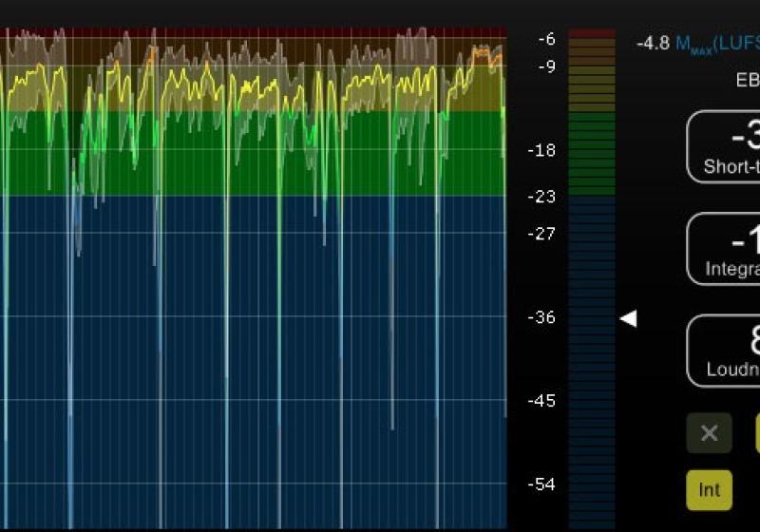Click the white triangle marker at -36
760x532 pixels.
pyautogui.click(x=628, y=319)
